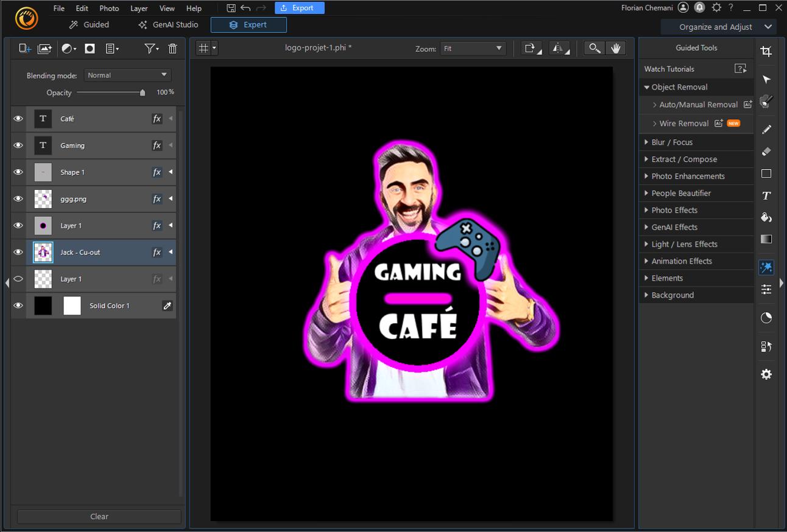Click the Clear button below the layers
Viewport: 787px width, 532px height.
pyautogui.click(x=98, y=516)
